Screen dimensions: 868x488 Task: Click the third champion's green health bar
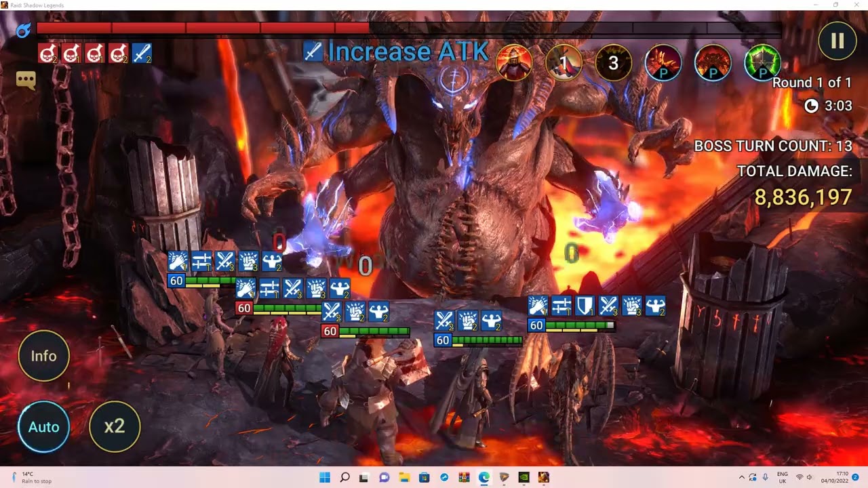374,331
